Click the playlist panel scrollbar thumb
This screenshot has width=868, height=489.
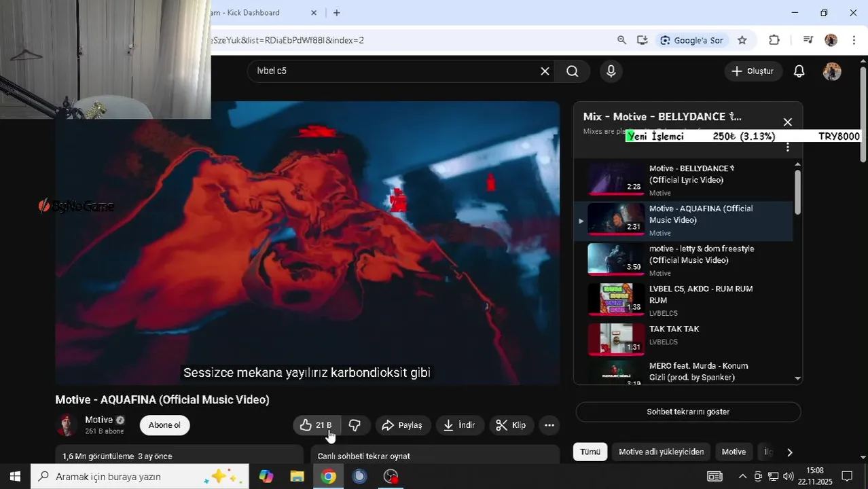click(797, 192)
